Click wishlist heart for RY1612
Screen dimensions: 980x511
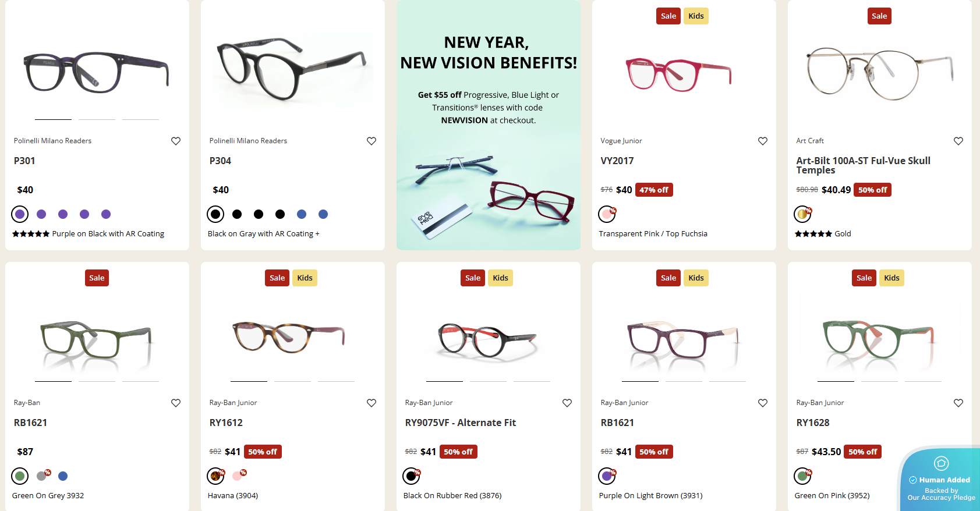tap(372, 403)
